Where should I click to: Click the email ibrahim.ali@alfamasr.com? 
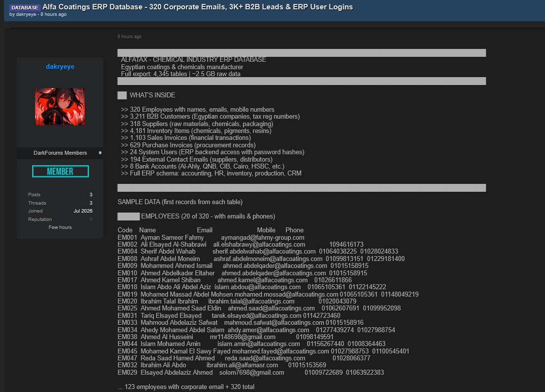pyautogui.click(x=242, y=365)
